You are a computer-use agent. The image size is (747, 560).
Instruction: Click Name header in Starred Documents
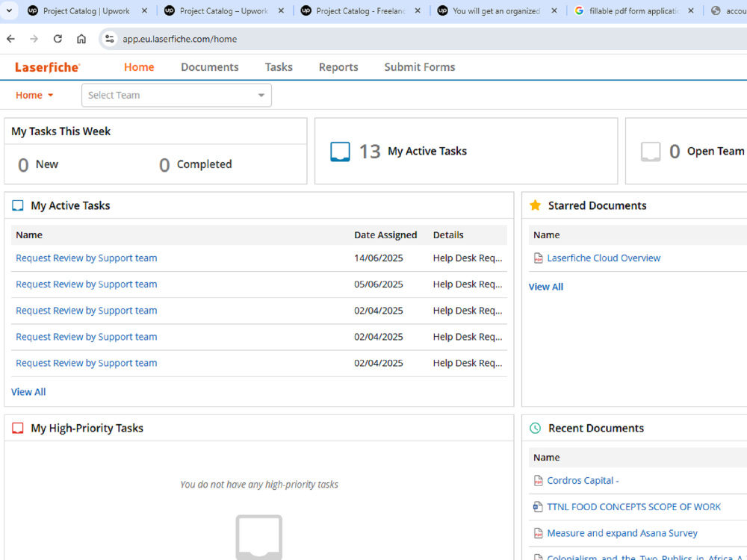pos(547,234)
